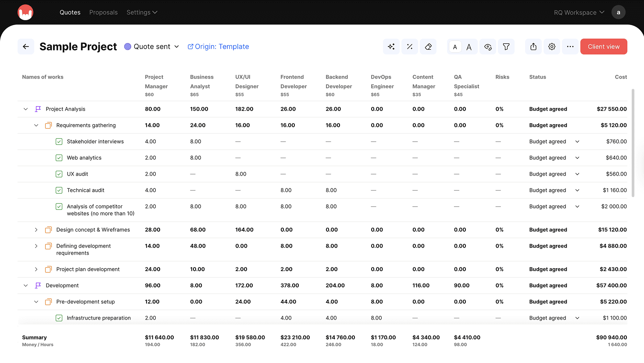Open user avatar 'a' menu

pyautogui.click(x=619, y=12)
